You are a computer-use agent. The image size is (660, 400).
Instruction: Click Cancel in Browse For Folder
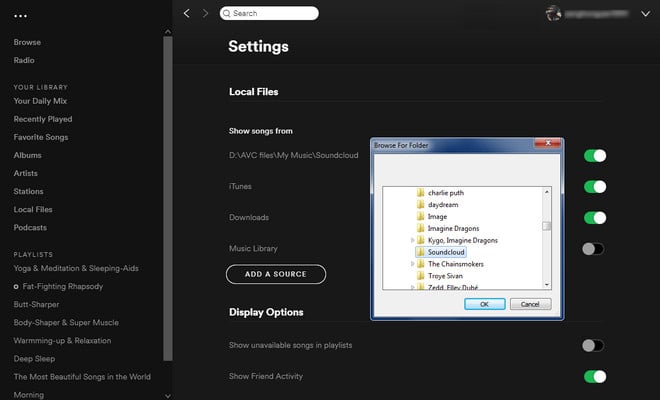(530, 304)
